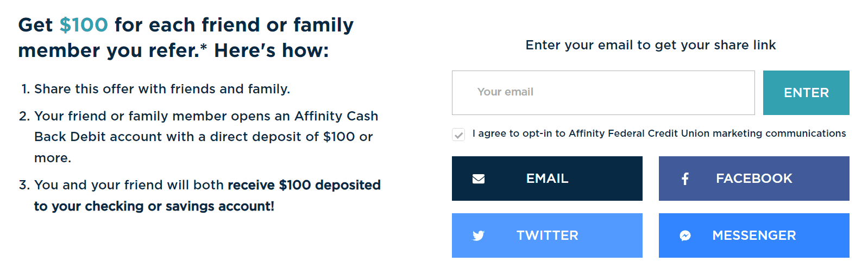Screen dimensions: 868x274
Task: Focus the "Your email" input field
Action: (x=603, y=93)
